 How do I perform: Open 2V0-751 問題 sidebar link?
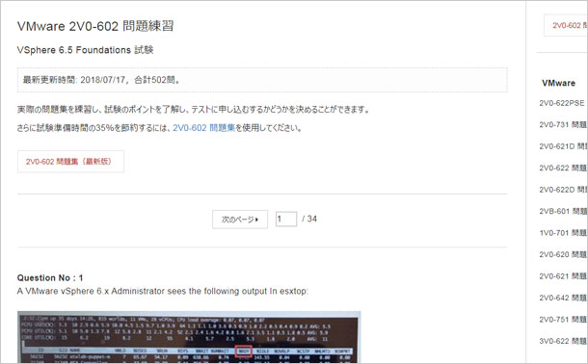pos(563,320)
